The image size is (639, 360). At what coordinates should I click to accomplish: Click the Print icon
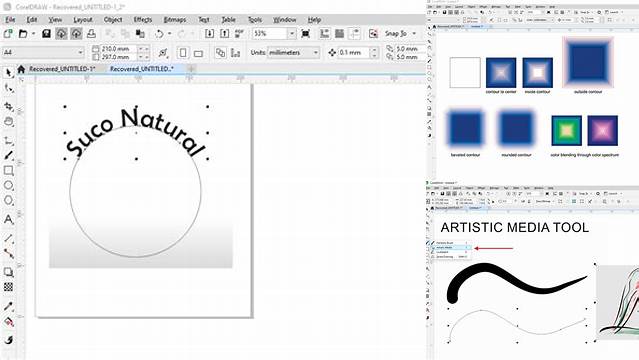coord(91,33)
